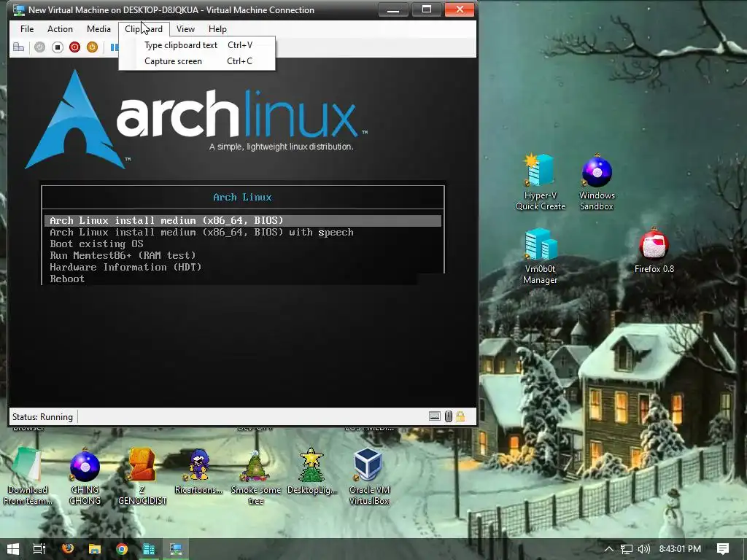Close the Clipboard menu by clicking Clipboard

tap(144, 29)
